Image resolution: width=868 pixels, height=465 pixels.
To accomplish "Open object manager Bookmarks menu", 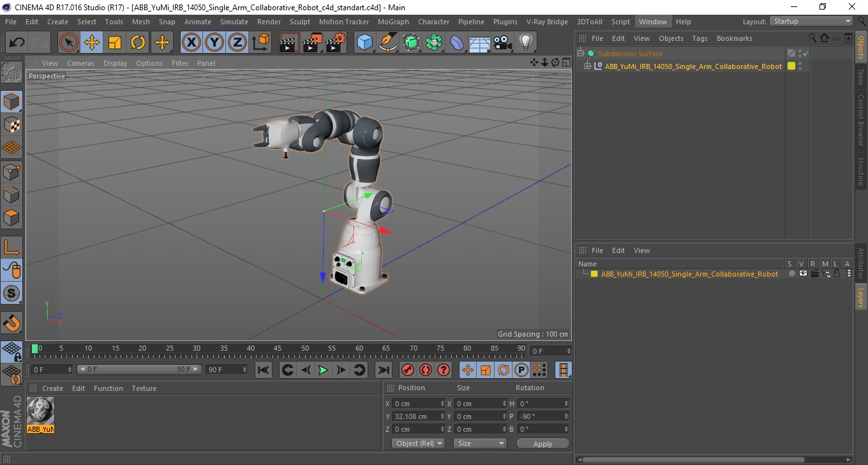I will tap(734, 38).
